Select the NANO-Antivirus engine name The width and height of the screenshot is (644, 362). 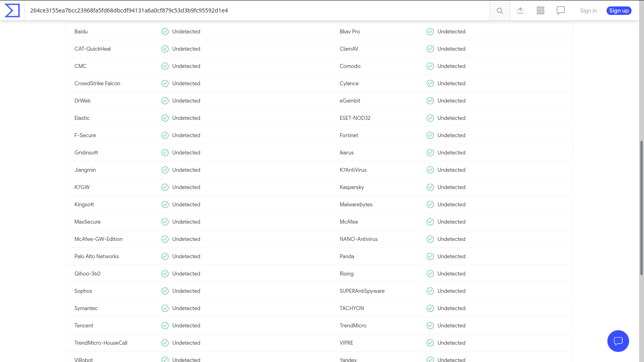(x=359, y=239)
